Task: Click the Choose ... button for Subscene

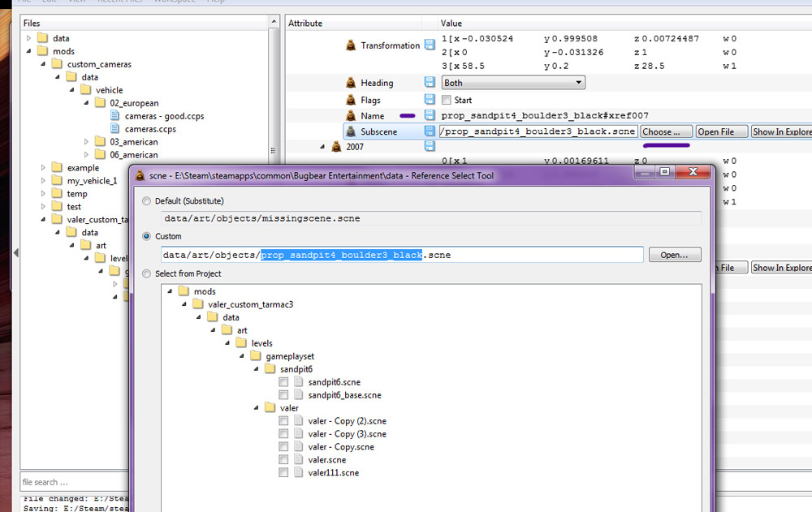Action: [666, 131]
